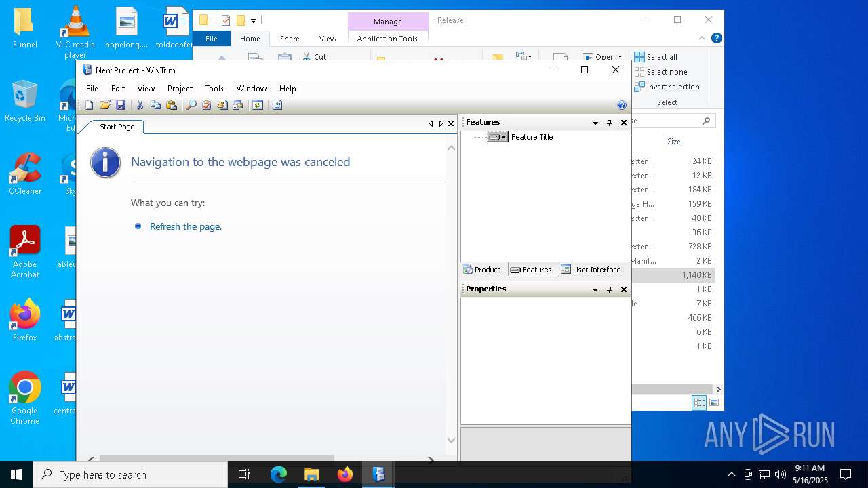868x488 pixels.
Task: Pin the Features panel with auto-hide icon
Action: click(609, 123)
